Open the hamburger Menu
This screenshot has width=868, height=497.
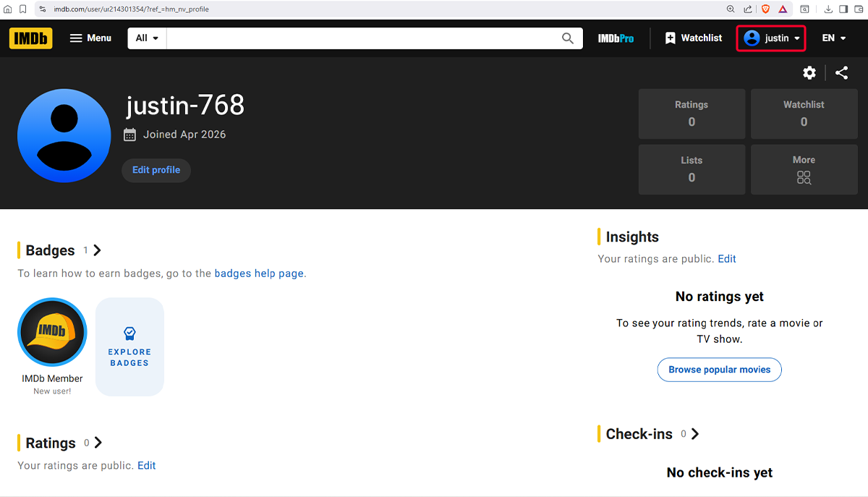[x=90, y=38]
